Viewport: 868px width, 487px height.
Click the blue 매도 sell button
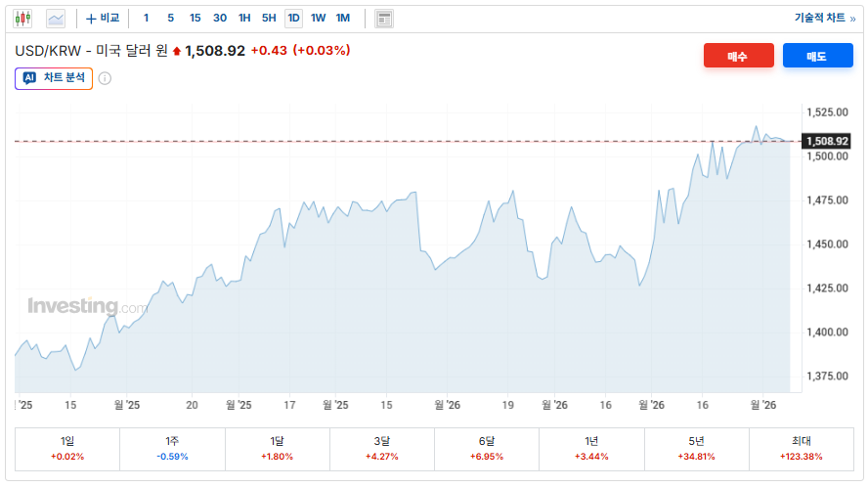coord(817,57)
